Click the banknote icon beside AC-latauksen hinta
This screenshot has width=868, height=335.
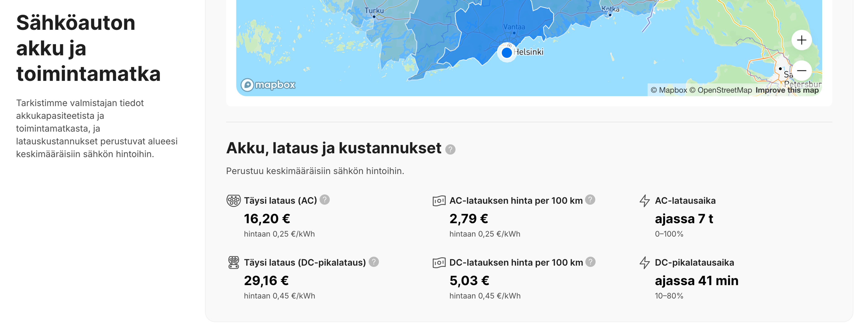[439, 201]
